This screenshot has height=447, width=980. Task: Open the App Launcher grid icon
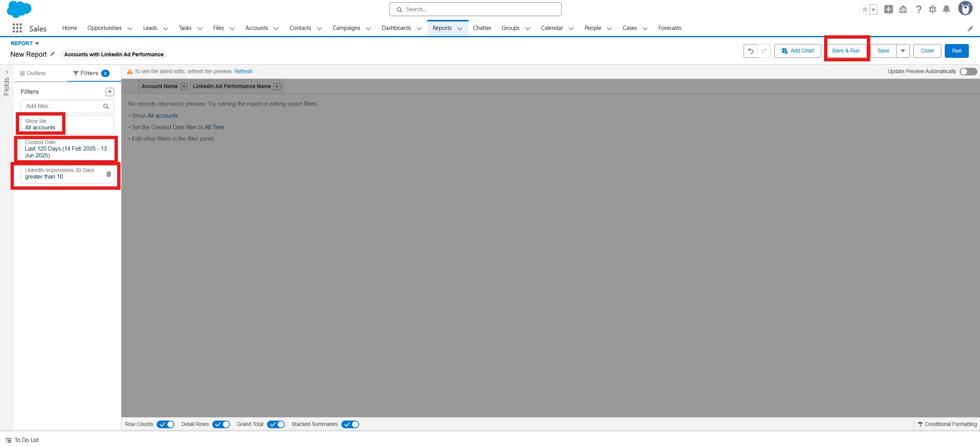[x=17, y=28]
